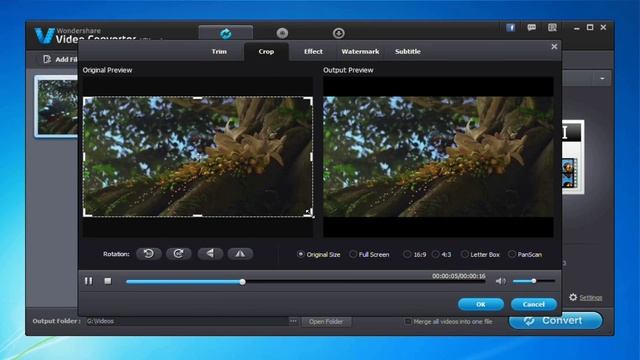The width and height of the screenshot is (640, 360).
Task: Switch to the Subtitle tab
Action: [x=407, y=51]
